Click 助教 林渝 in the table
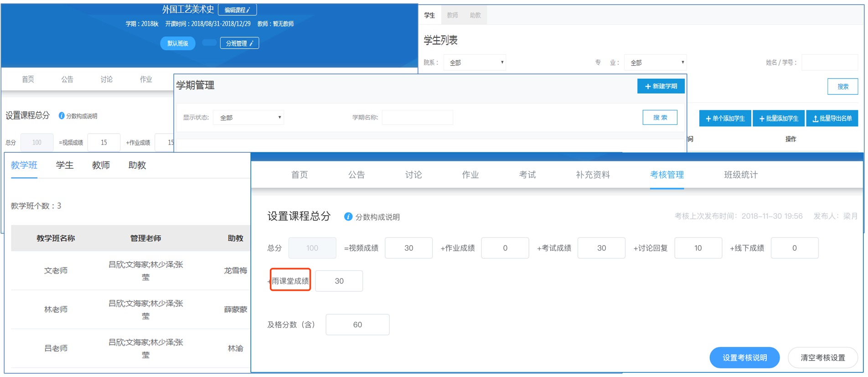This screenshot has width=868, height=377. (236, 348)
